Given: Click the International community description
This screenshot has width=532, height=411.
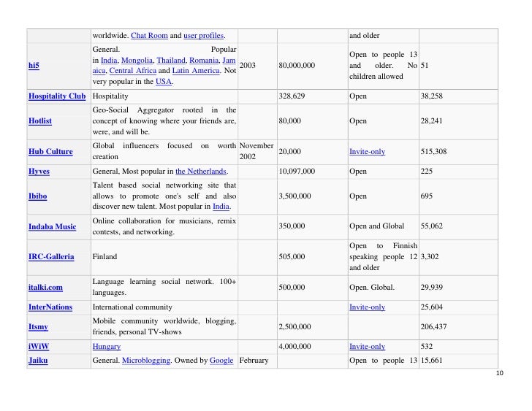Looking at the screenshot, I should pos(132,307).
